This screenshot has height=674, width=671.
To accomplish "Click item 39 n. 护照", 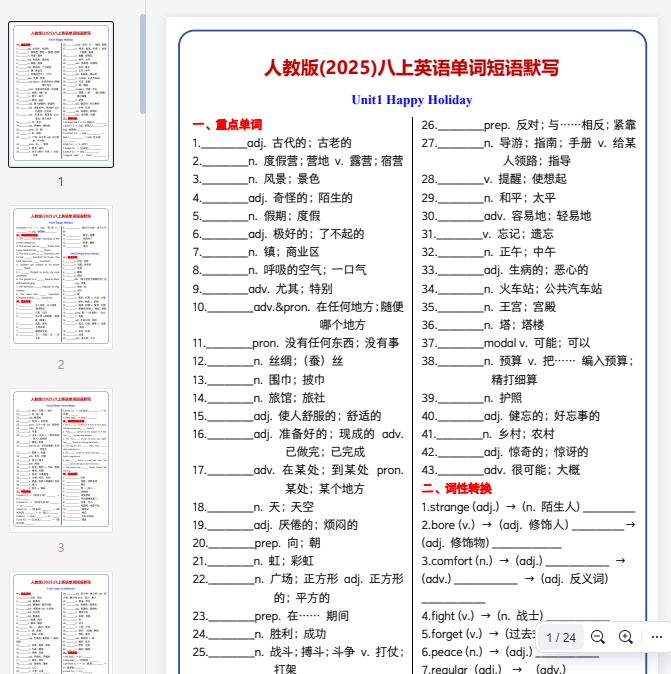I will [472, 398].
